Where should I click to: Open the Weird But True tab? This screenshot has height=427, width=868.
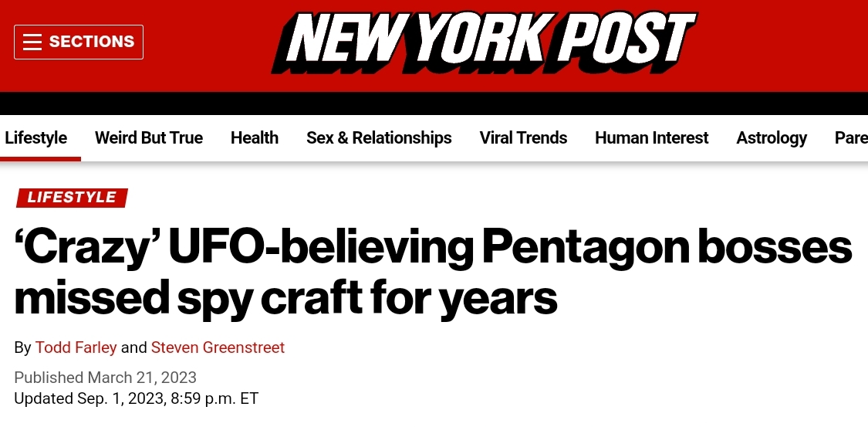click(149, 138)
